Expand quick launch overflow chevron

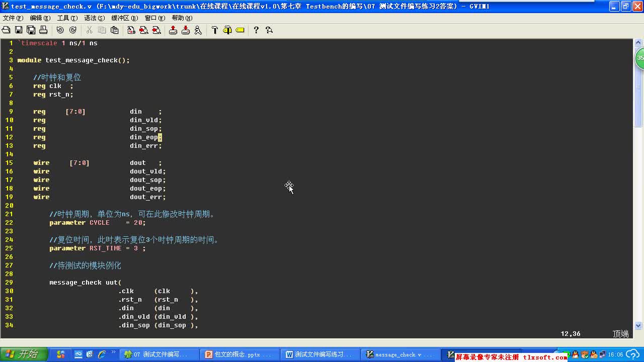[113, 352]
